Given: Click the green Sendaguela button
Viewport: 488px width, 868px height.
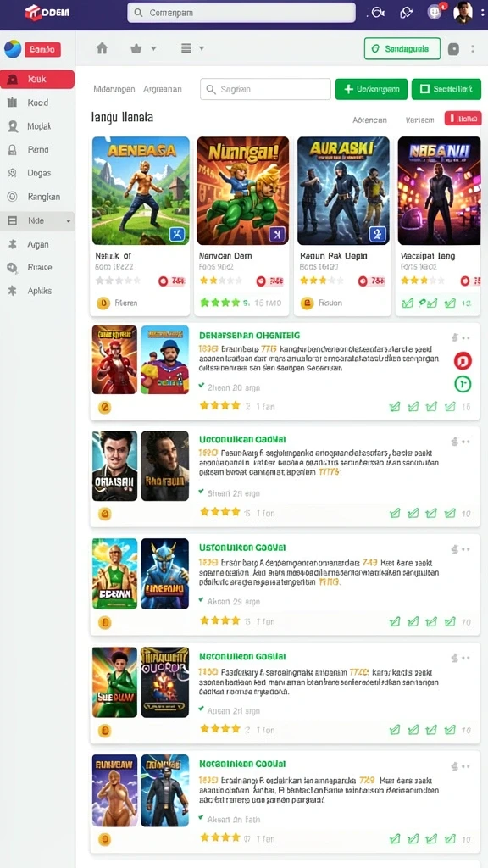Looking at the screenshot, I should click(x=402, y=48).
